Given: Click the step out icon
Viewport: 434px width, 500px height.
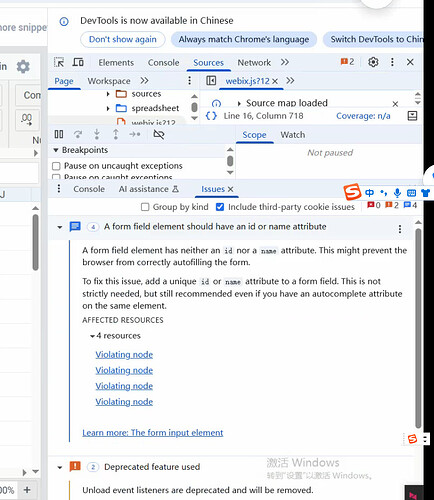Looking at the screenshot, I should pyautogui.click(x=116, y=134).
